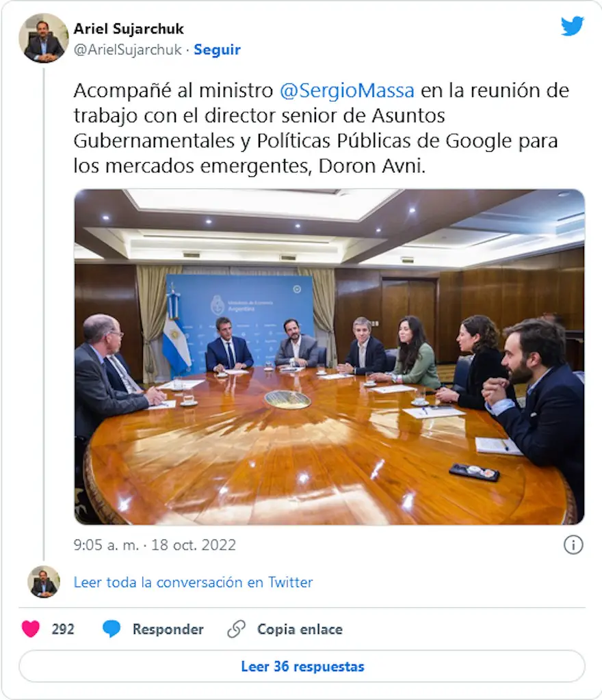Click the blue reply speech bubble icon
Image resolution: width=602 pixels, height=700 pixels.
pyautogui.click(x=112, y=629)
